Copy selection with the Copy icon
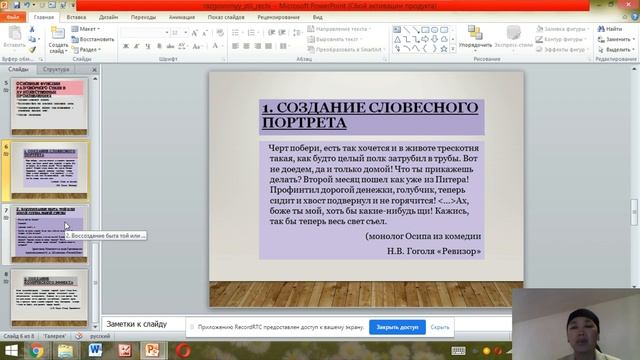The height and width of the screenshot is (360, 640). [32, 39]
